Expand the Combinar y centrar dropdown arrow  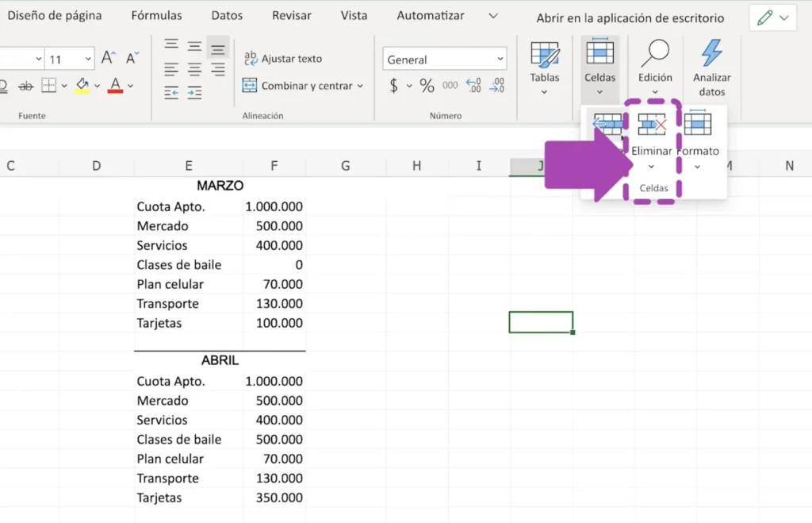[360, 86]
